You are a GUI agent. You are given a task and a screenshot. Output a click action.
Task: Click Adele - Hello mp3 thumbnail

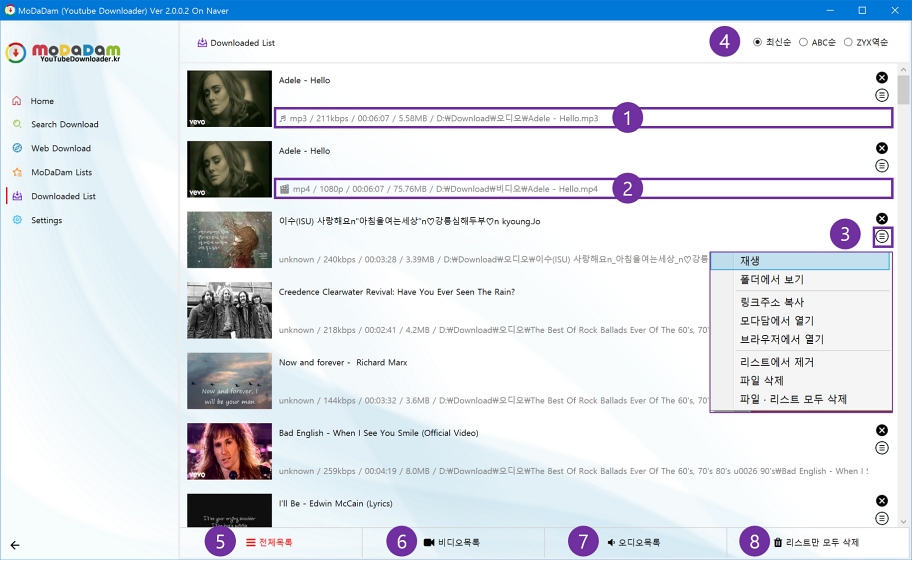point(229,99)
